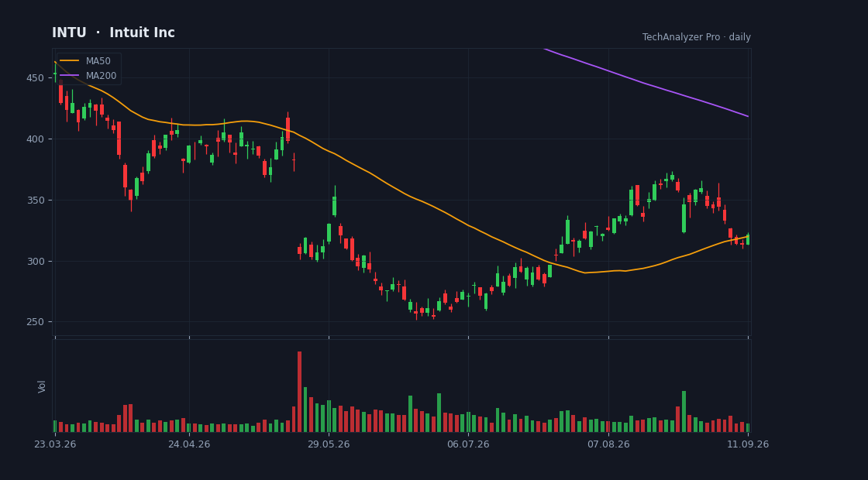The height and width of the screenshot is (480, 868).
Task: Click the 24.04.26 date axis label
Action: click(x=189, y=444)
